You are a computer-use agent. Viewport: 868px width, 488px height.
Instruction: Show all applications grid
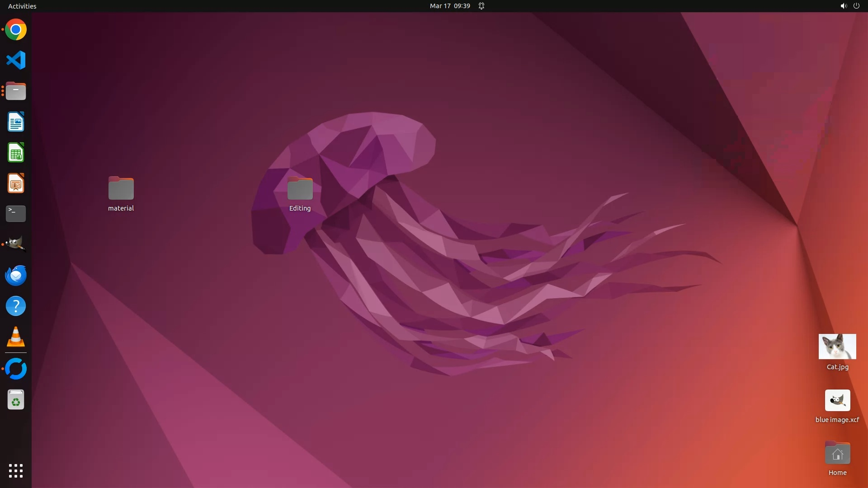16,470
